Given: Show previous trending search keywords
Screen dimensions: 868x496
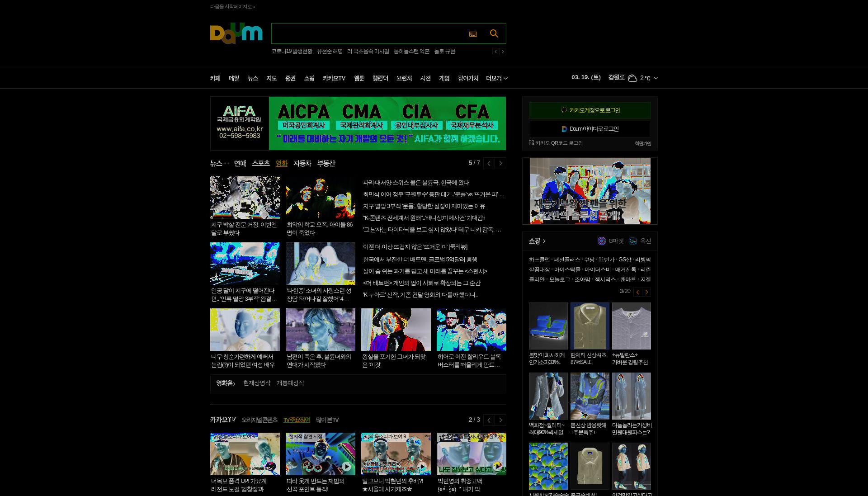Looking at the screenshot, I should pyautogui.click(x=495, y=52).
